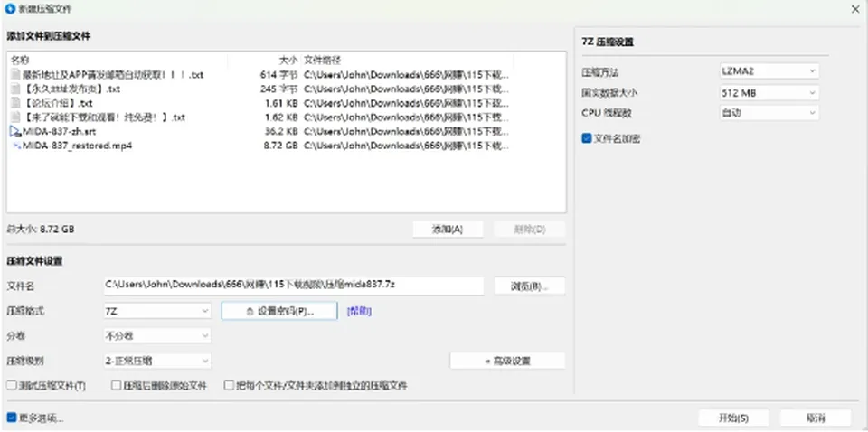The height and width of the screenshot is (432, 868).
Task: Click the 36.2 KB size value
Action: [x=279, y=132]
